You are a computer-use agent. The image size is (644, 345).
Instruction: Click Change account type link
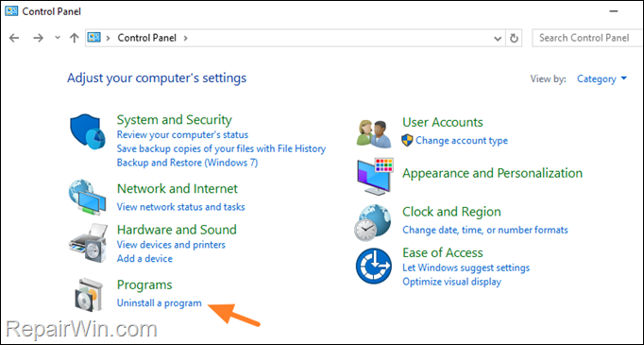tap(462, 141)
